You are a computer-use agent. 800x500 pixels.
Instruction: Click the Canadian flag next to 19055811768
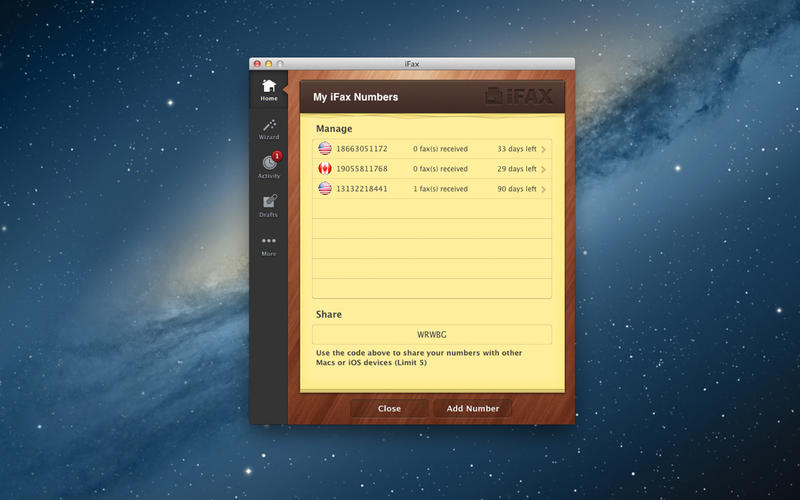point(325,169)
